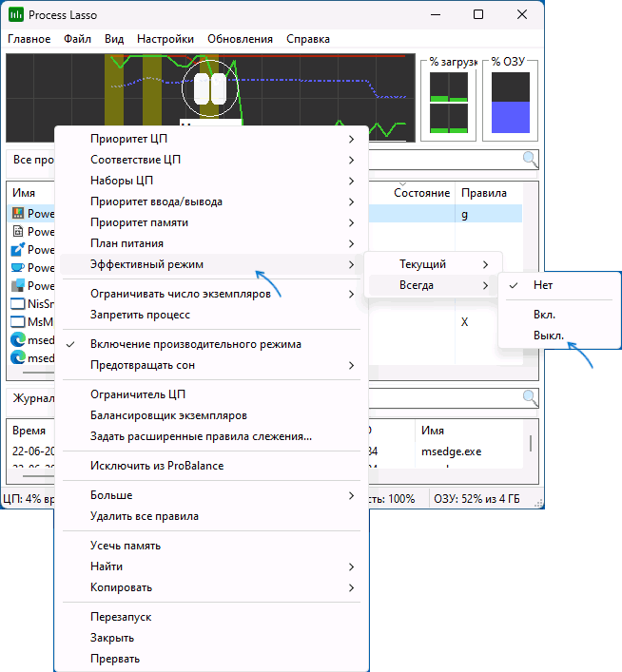This screenshot has width=622, height=672.
Task: Click the search magnifier in log filter
Action: pyautogui.click(x=530, y=398)
